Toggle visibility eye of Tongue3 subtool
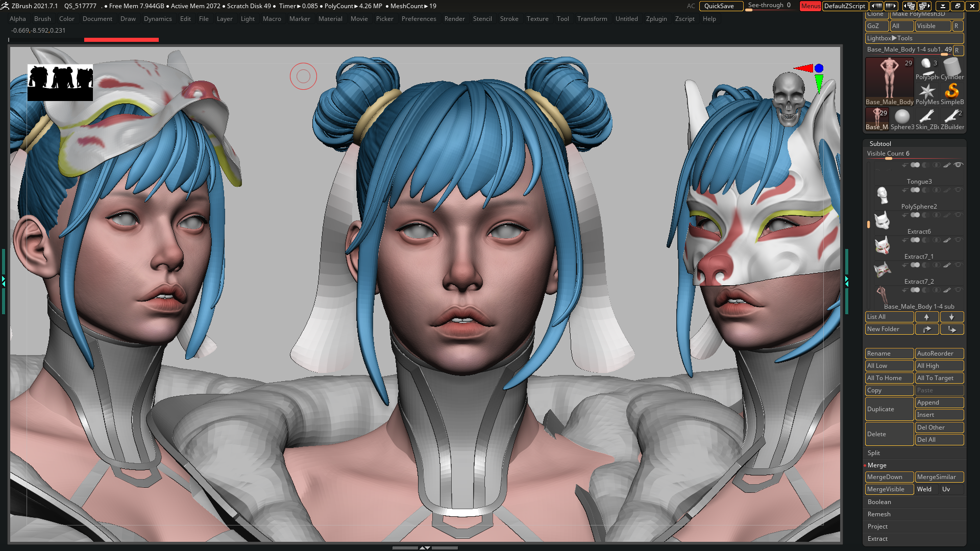Image resolution: width=980 pixels, height=551 pixels. tap(959, 165)
